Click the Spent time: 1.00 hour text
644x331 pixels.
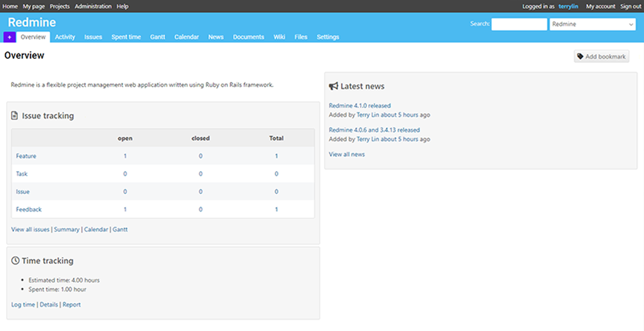[57, 289]
